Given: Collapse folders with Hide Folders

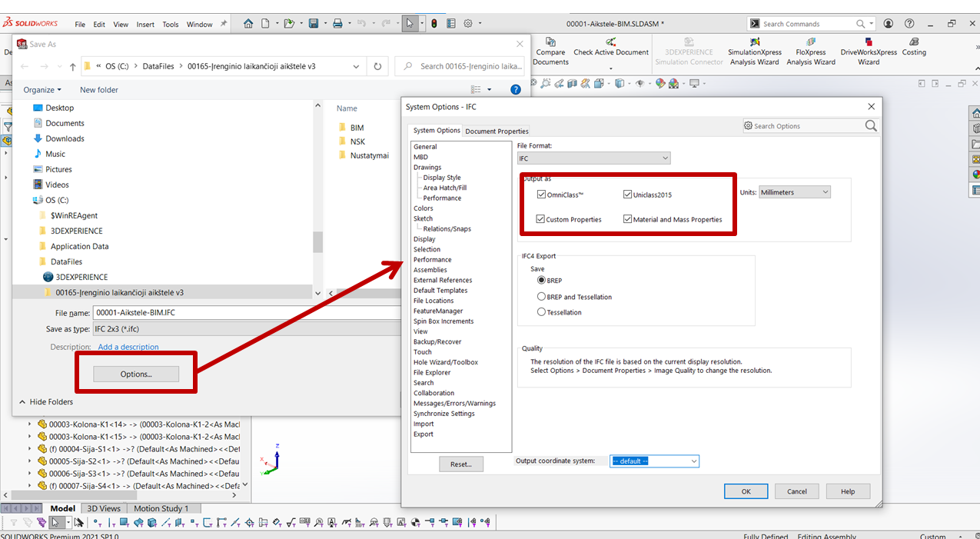Looking at the screenshot, I should pos(45,402).
